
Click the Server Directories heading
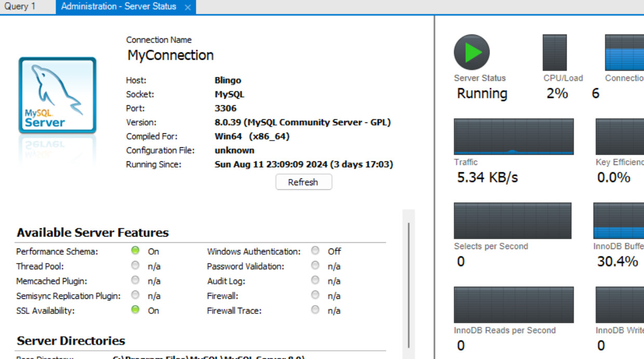[x=71, y=341]
